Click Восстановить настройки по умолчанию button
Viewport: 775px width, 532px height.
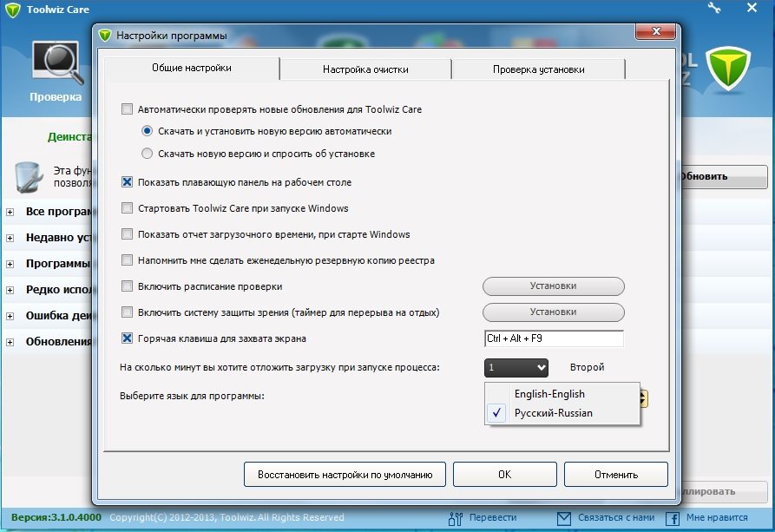click(345, 475)
